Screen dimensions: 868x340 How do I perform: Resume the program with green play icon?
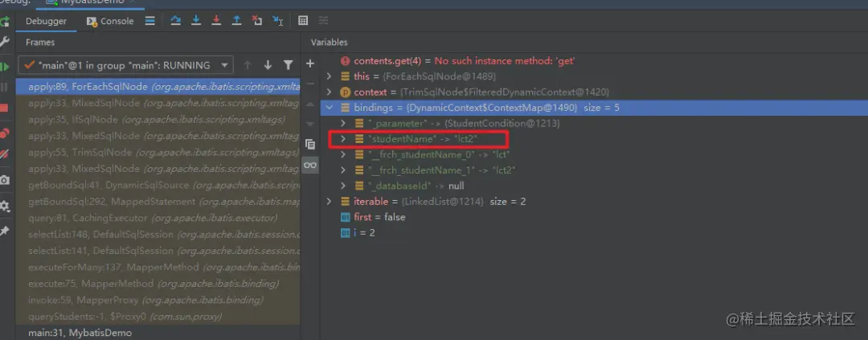tap(5, 67)
